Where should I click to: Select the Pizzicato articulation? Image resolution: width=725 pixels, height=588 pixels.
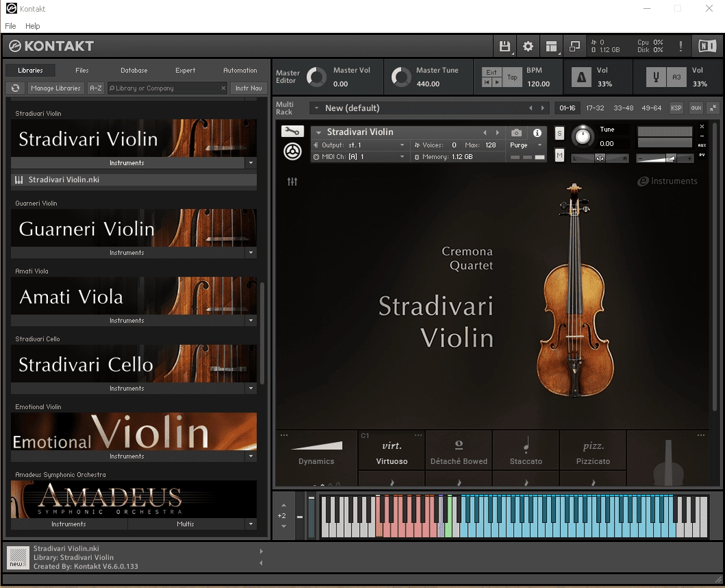click(x=593, y=451)
